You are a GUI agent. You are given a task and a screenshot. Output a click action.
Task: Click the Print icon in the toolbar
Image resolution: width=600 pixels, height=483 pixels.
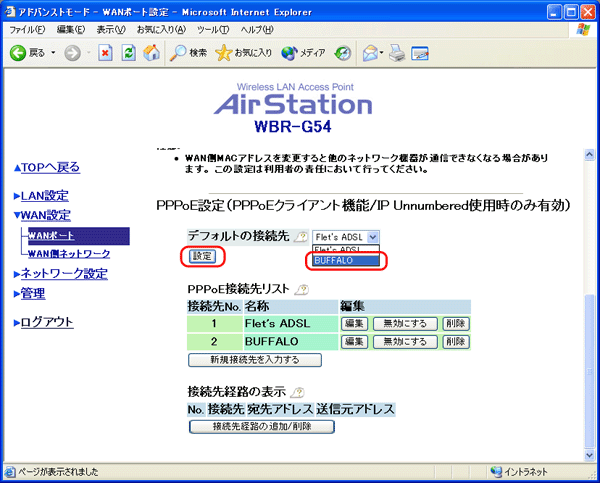click(397, 53)
